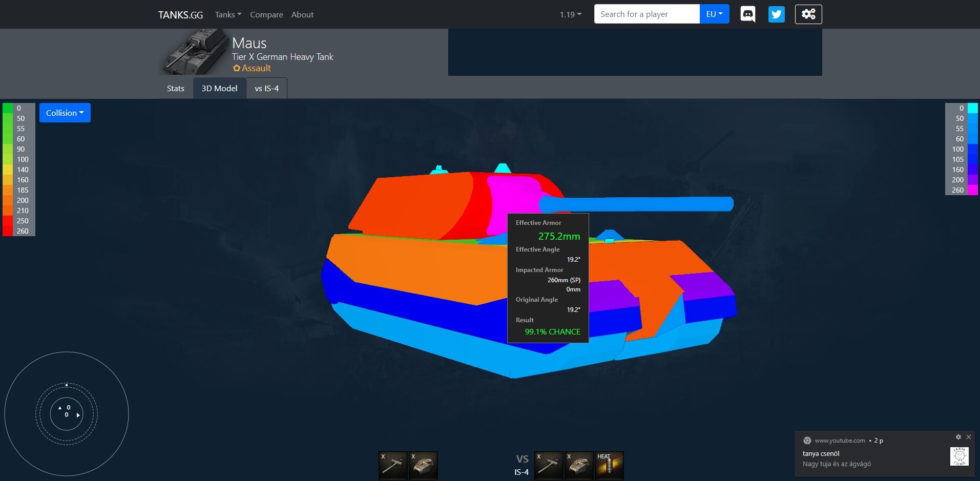
Task: Click the Assault role star icon
Action: point(236,68)
